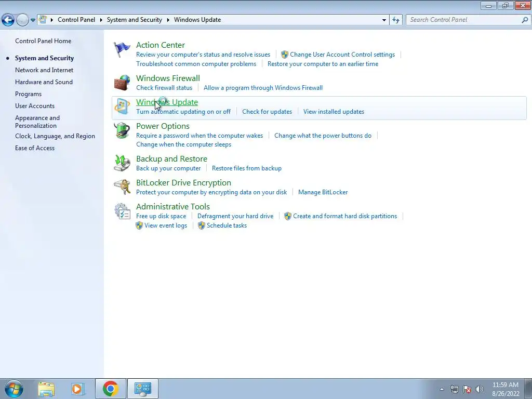Show hidden icons in system tray
The width and height of the screenshot is (532, 399).
(442, 389)
